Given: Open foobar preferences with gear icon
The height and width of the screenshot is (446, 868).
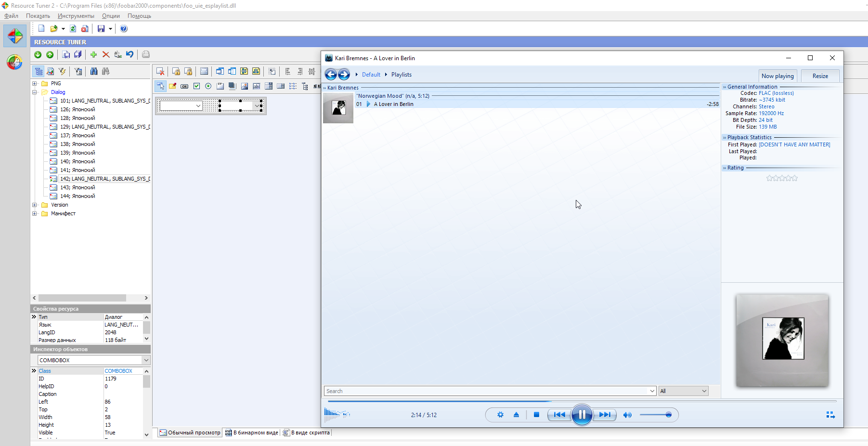Looking at the screenshot, I should [500, 415].
